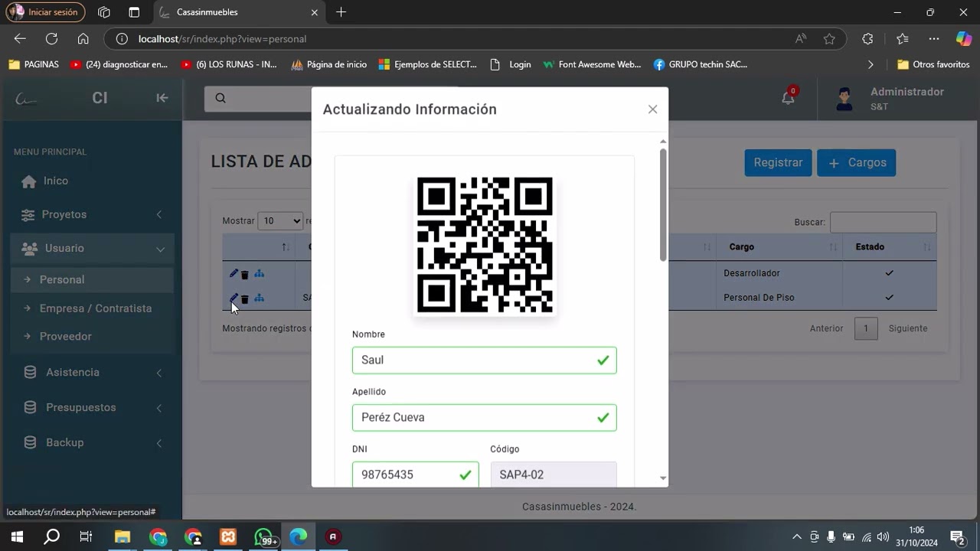
Task: Click the trash delete icon in Desarrollador row
Action: [x=245, y=274]
